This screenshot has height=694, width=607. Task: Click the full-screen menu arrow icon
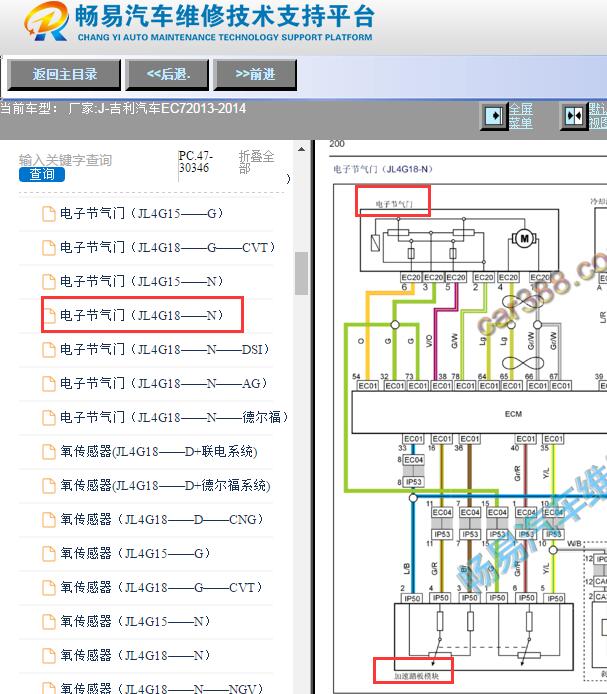point(494,116)
